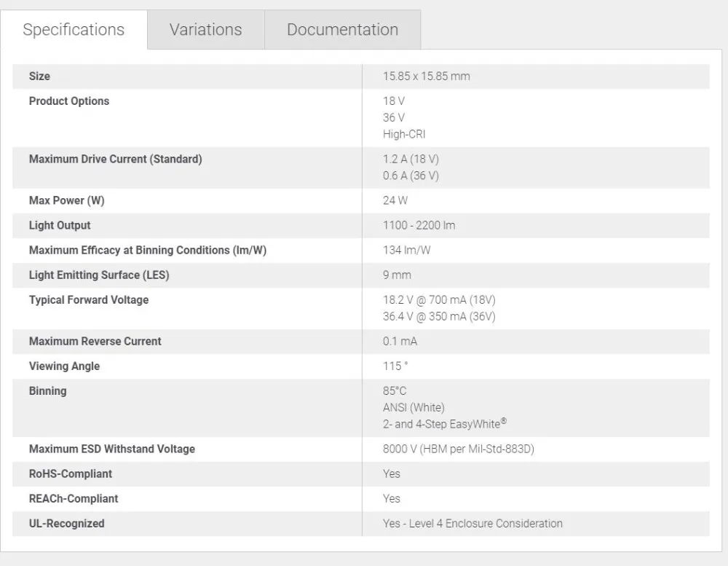The height and width of the screenshot is (566, 728).
Task: Click the 'Maximum Reverse Current' label
Action: coord(95,342)
